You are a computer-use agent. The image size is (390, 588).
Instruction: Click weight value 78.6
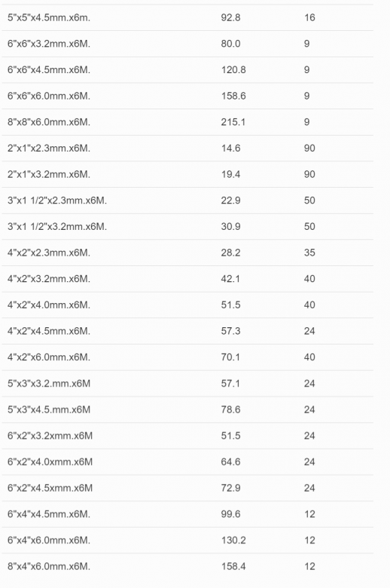click(230, 409)
